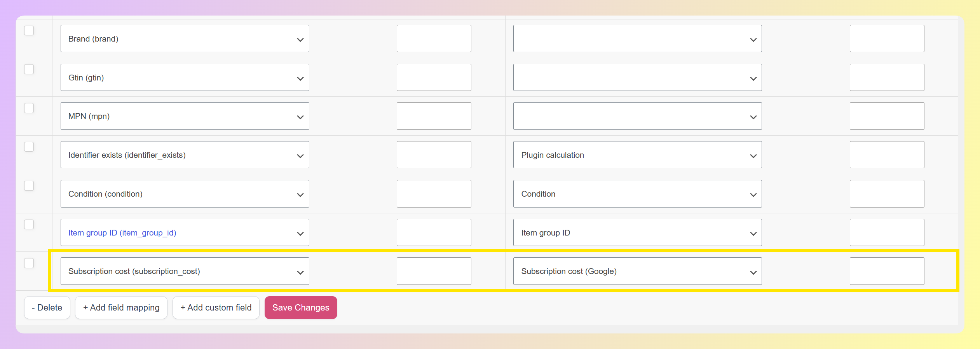
Task: Open the MPN (mpn) field dropdown
Action: pos(185,116)
